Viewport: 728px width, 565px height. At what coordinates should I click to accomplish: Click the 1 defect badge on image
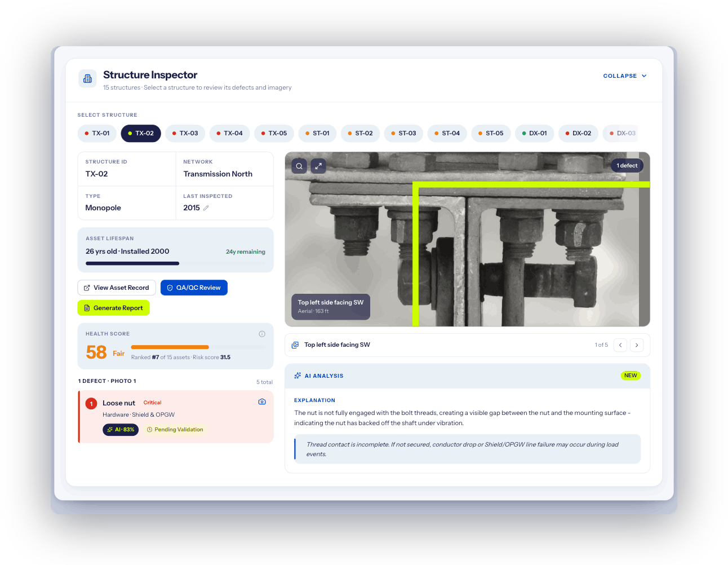point(627,166)
